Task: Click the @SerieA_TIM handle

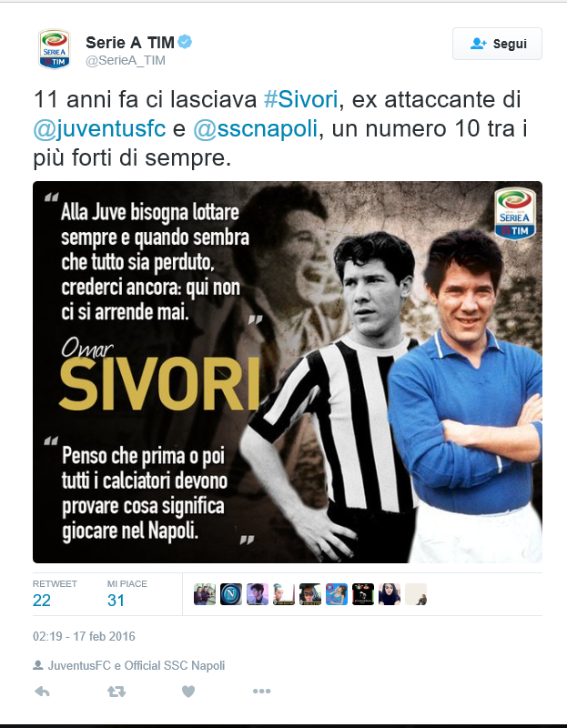Action: [x=126, y=60]
